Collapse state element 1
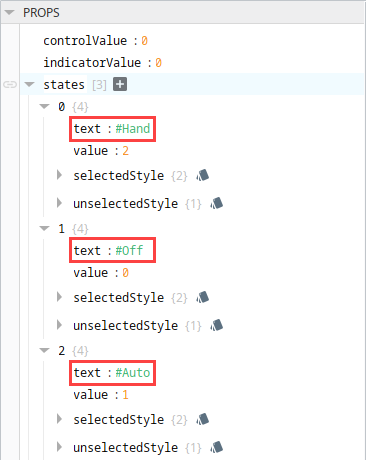The image size is (366, 460). [x=44, y=229]
